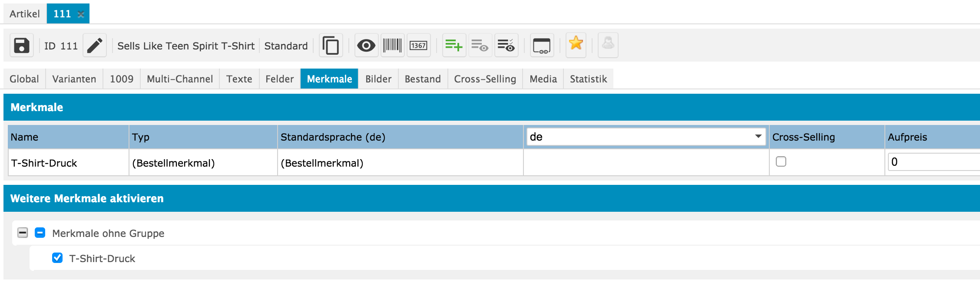
Task: Go to the Artikel tab
Action: tap(25, 14)
